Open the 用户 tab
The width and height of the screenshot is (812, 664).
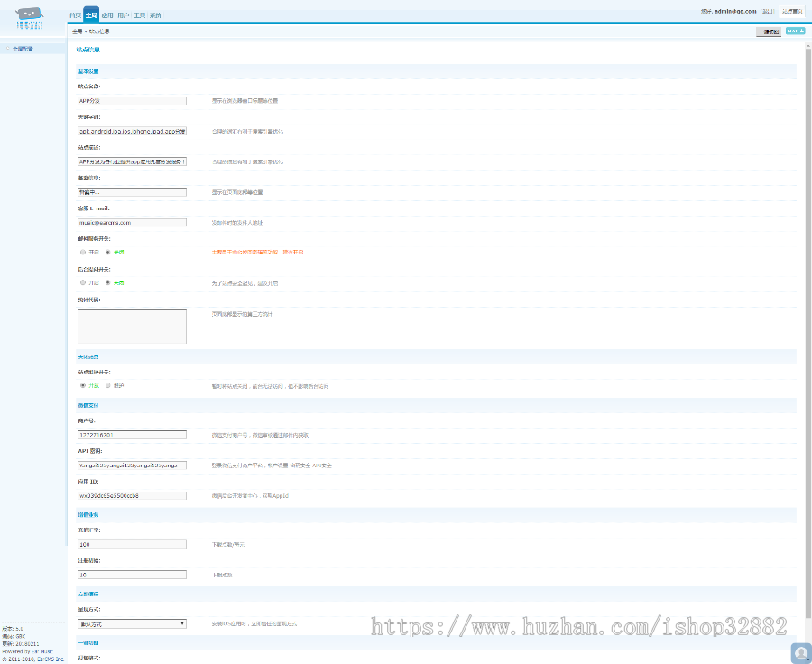(124, 15)
